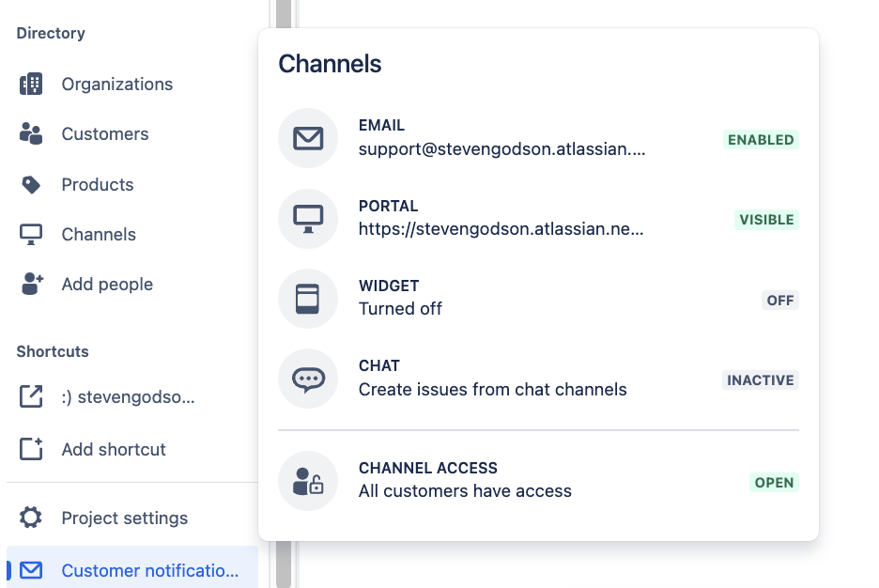Turn on the Widget OFF badge
879x588 pixels.
point(780,300)
